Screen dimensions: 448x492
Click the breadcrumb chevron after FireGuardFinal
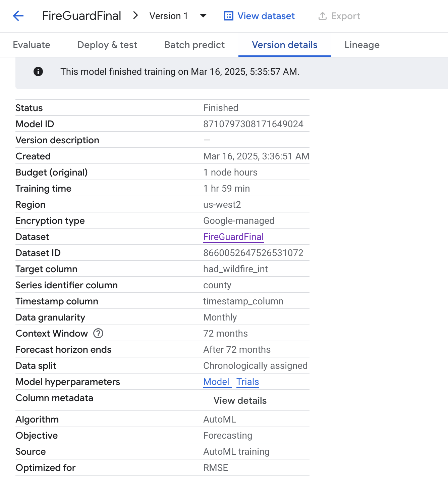(x=135, y=15)
